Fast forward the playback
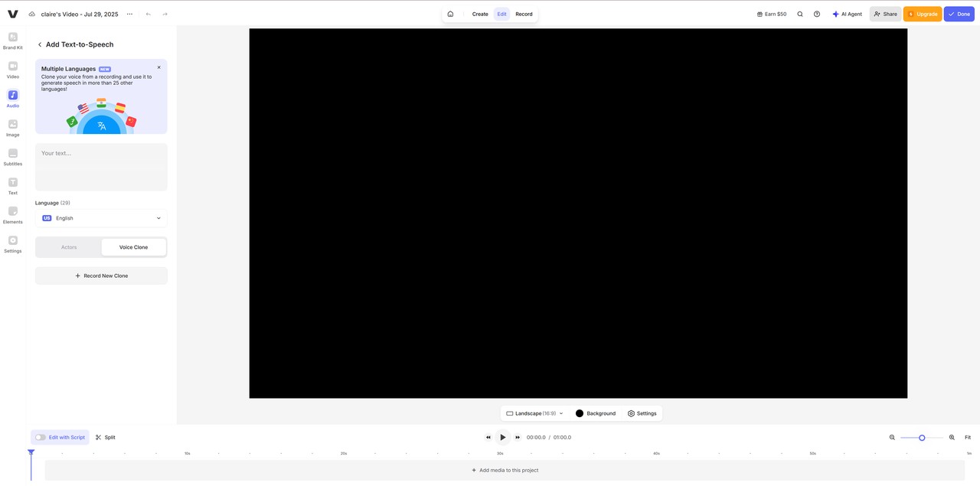The height and width of the screenshot is (486, 980). pos(518,437)
